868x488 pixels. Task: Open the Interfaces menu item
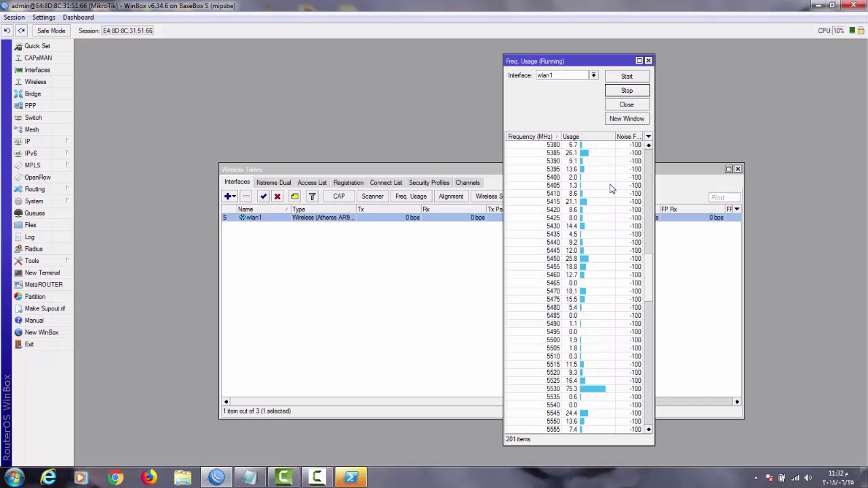click(37, 70)
